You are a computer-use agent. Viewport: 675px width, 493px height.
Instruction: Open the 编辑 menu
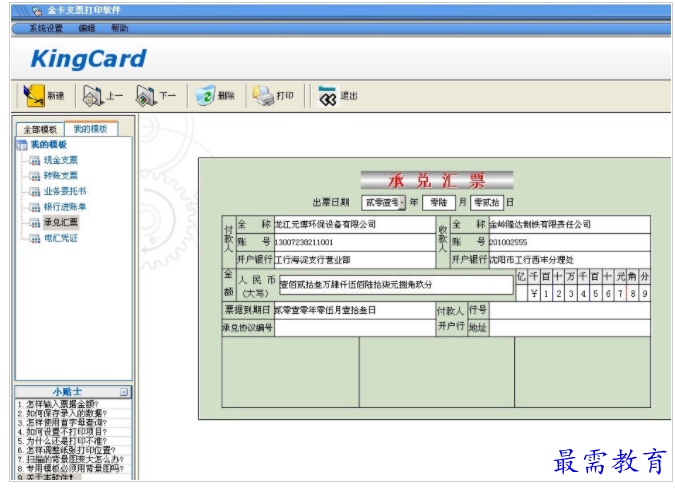87,28
